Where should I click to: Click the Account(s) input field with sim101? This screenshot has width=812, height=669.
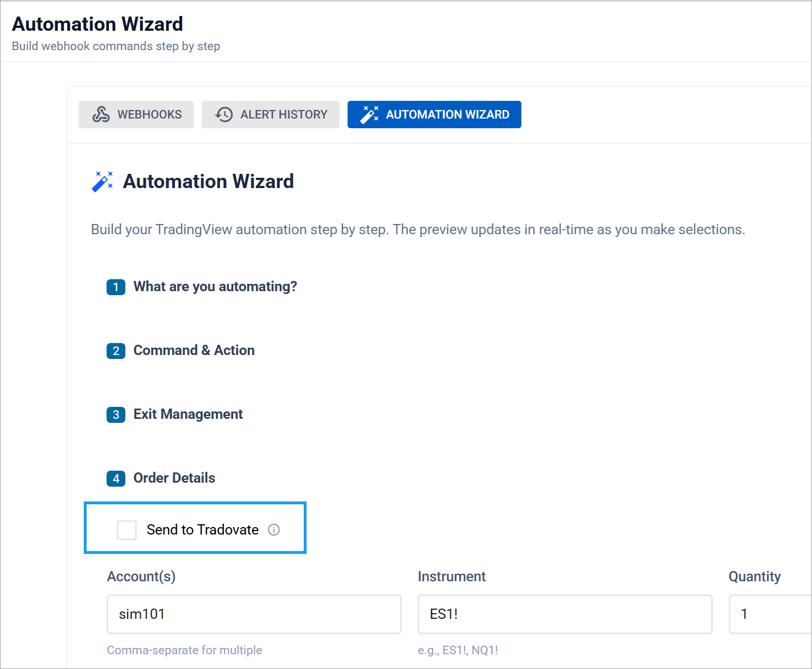pyautogui.click(x=254, y=614)
